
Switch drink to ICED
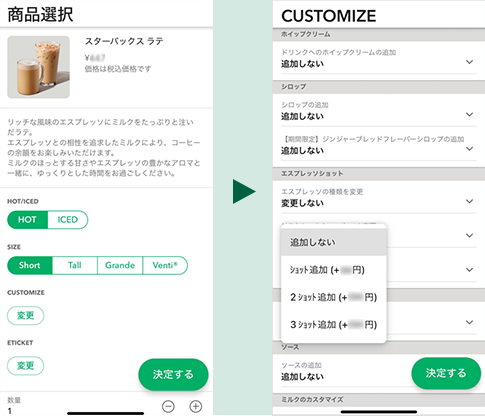68,220
